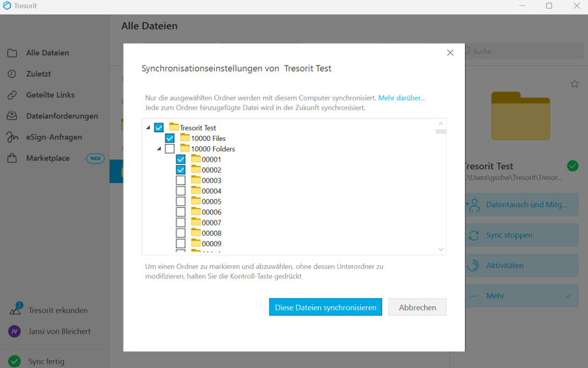
Task: Click the favorite star icon
Action: coord(575,84)
